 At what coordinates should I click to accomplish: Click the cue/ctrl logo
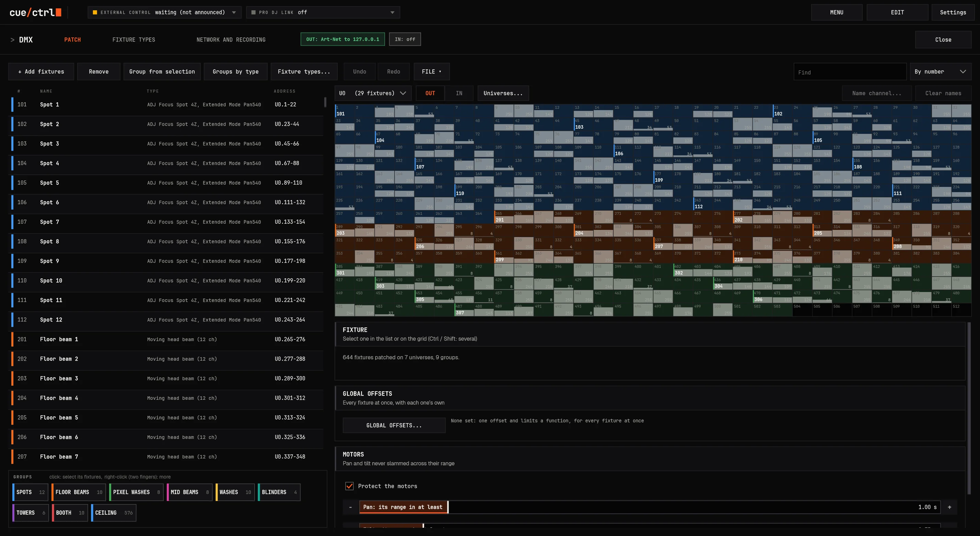click(x=35, y=12)
